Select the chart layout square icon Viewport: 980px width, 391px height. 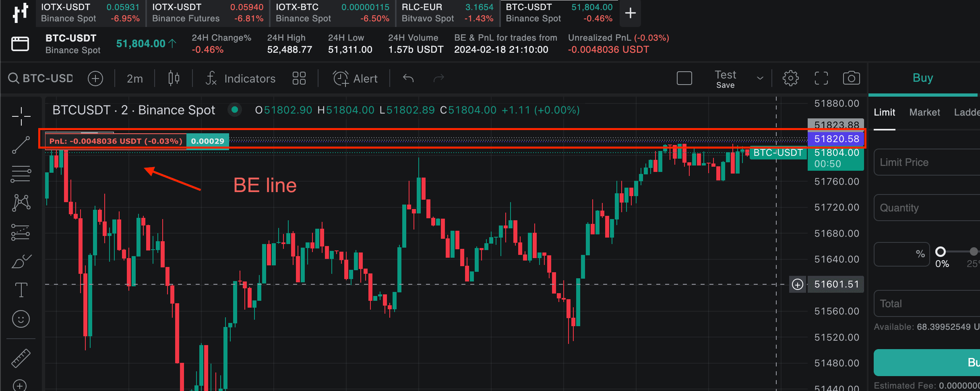[x=684, y=78]
